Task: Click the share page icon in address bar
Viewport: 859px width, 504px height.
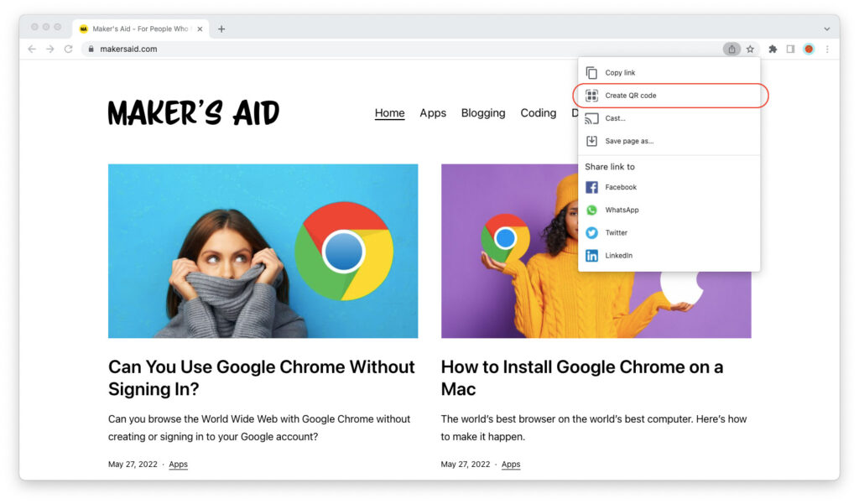Action: tap(731, 49)
